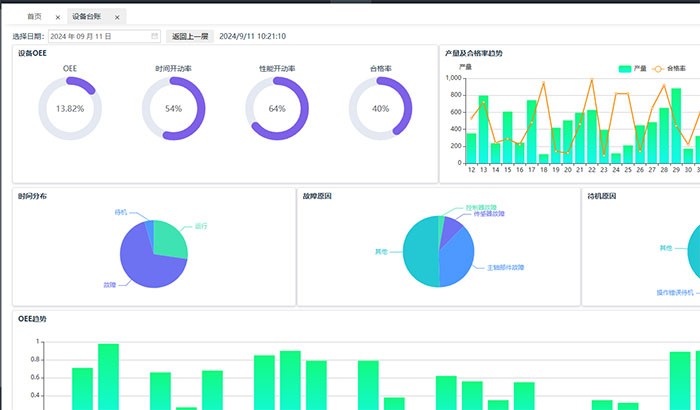Click the 其他 label in 待机原因 chart
The height and width of the screenshot is (410, 700).
point(666,248)
